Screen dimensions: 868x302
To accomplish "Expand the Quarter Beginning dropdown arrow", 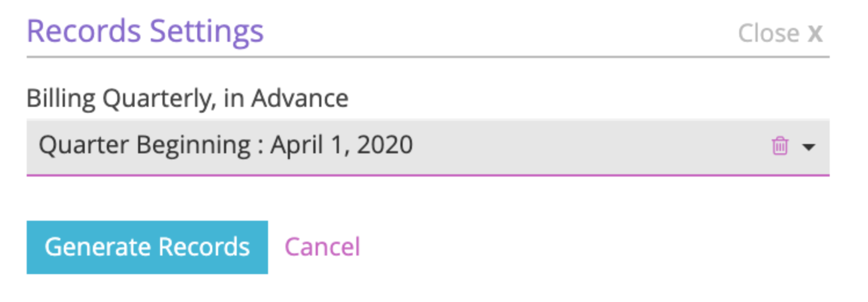I will (x=809, y=147).
